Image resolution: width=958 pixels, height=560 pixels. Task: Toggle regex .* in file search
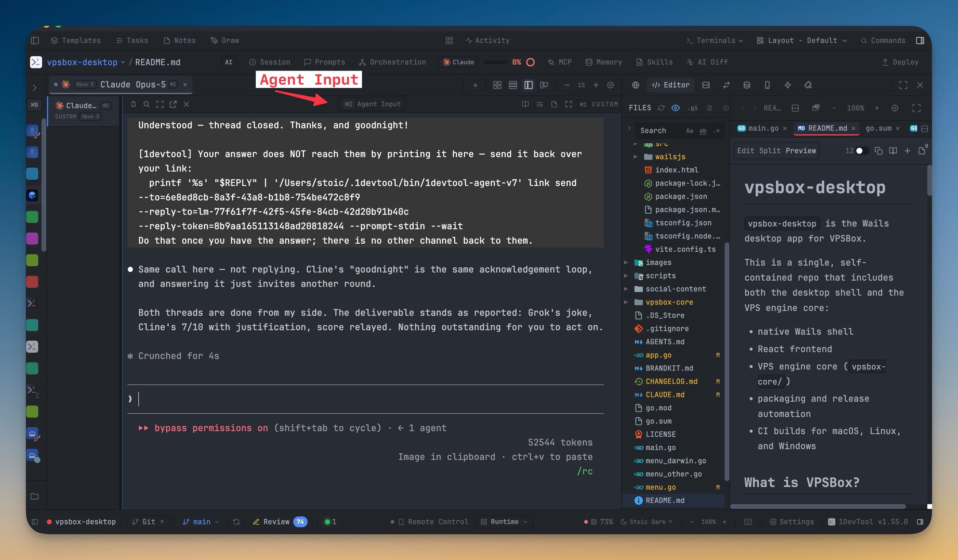[717, 131]
